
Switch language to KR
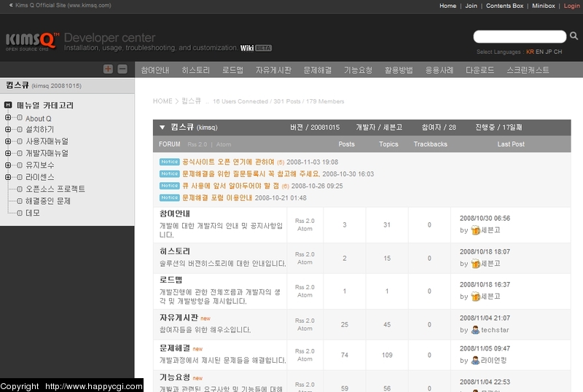click(x=530, y=52)
